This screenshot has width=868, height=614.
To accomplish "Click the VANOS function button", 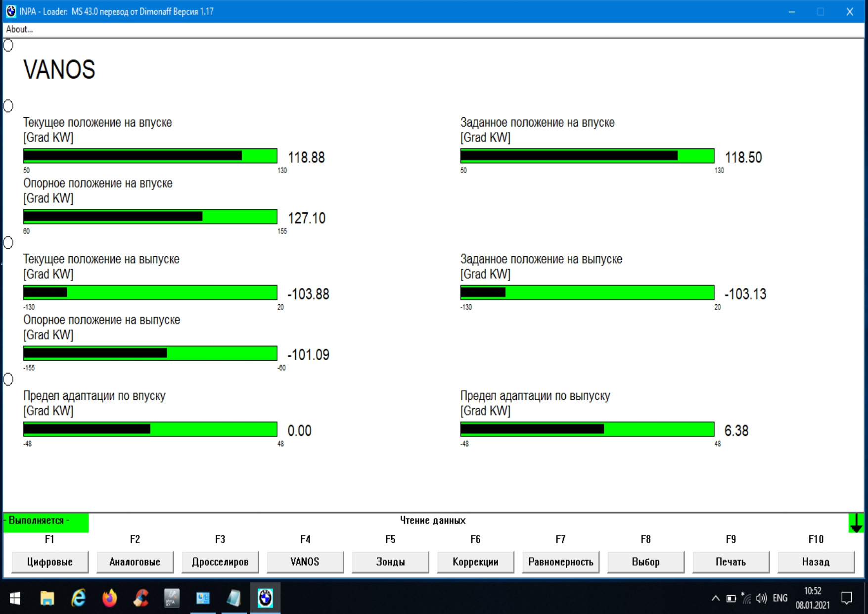I will (305, 562).
